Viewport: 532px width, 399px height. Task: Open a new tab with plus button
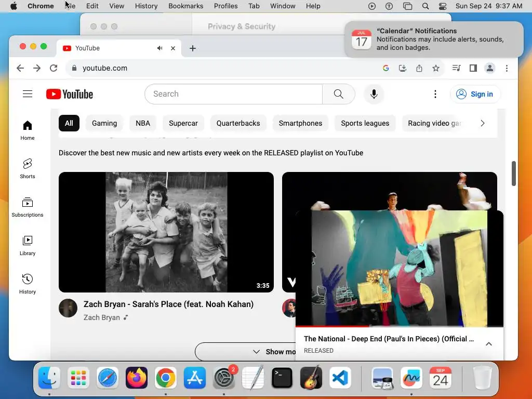[193, 48]
